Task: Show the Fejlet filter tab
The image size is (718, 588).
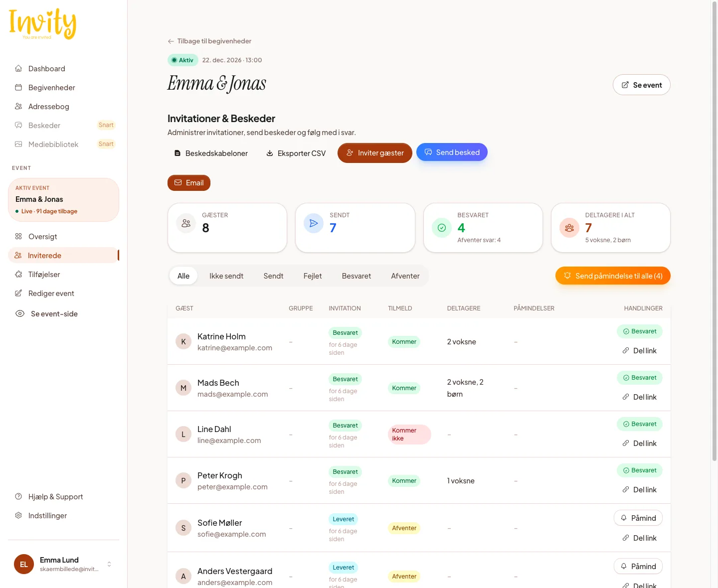Action: click(313, 276)
